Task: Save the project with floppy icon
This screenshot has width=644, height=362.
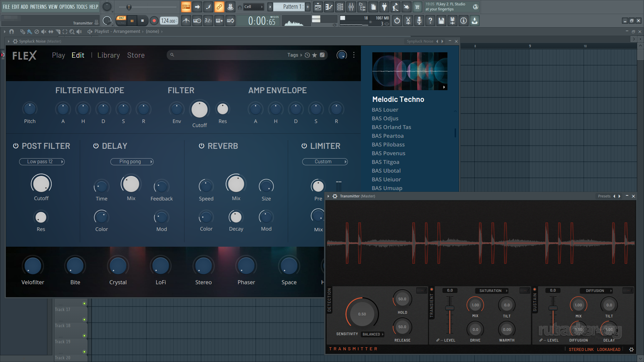Action: pos(441,21)
